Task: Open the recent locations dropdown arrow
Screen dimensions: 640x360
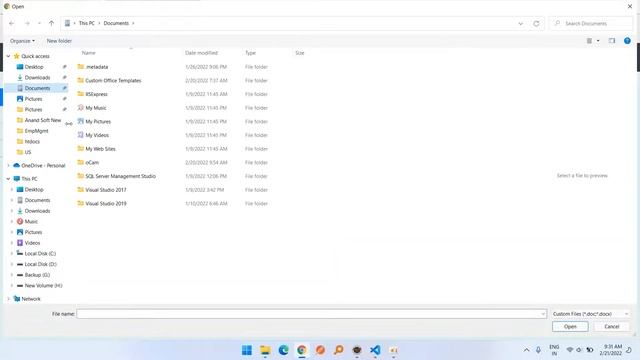Action: point(39,23)
